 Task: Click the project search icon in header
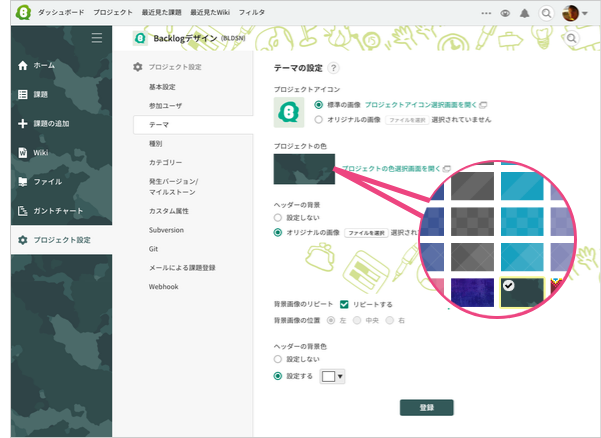click(571, 38)
